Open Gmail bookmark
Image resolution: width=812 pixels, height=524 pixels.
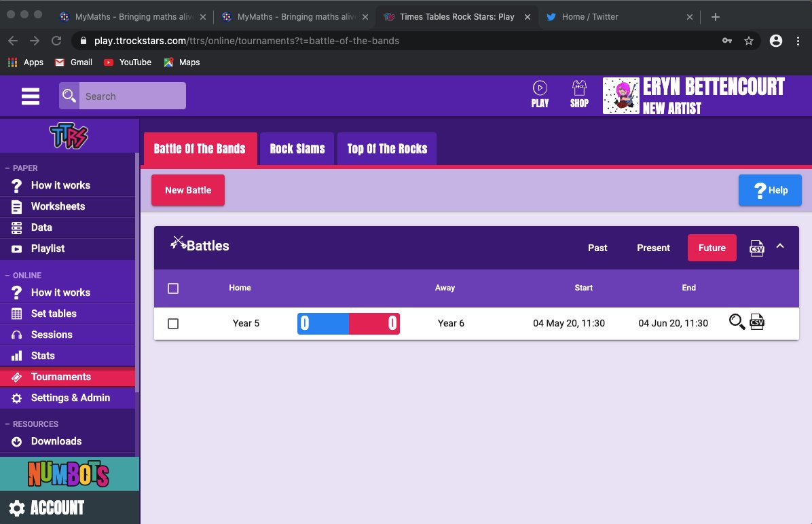tap(73, 62)
